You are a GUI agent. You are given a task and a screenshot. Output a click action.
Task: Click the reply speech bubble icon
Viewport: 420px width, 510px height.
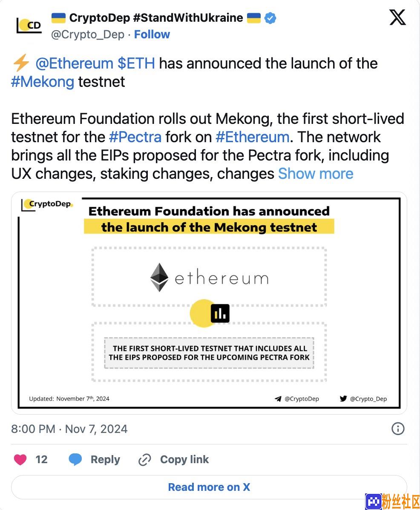click(x=75, y=459)
